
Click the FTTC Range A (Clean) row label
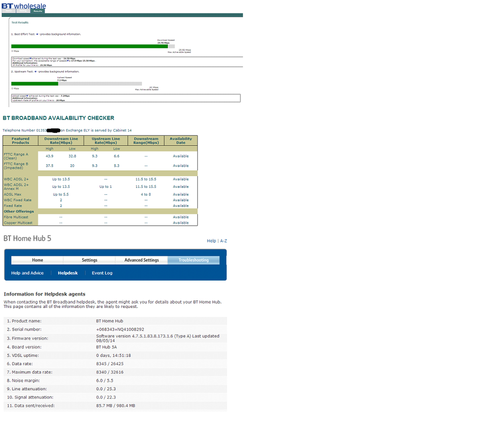[x=16, y=156]
